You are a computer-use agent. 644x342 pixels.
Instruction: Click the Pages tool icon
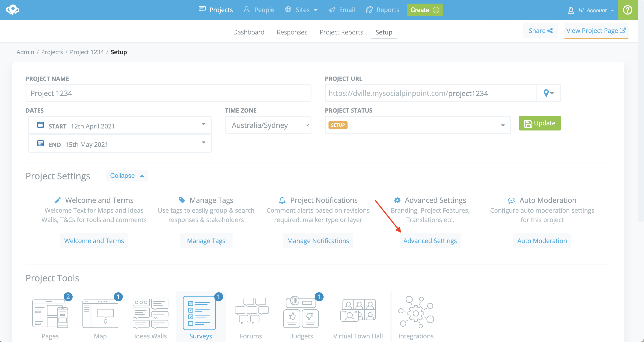50,314
